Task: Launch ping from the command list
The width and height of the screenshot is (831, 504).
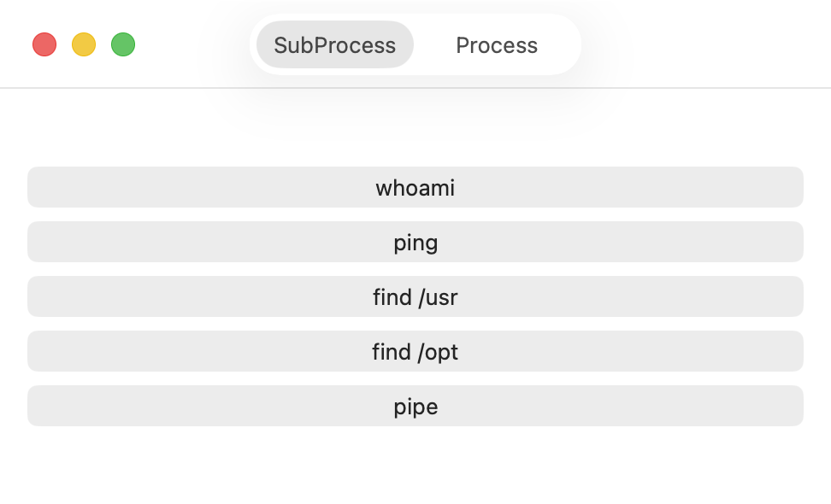Action: (x=415, y=242)
